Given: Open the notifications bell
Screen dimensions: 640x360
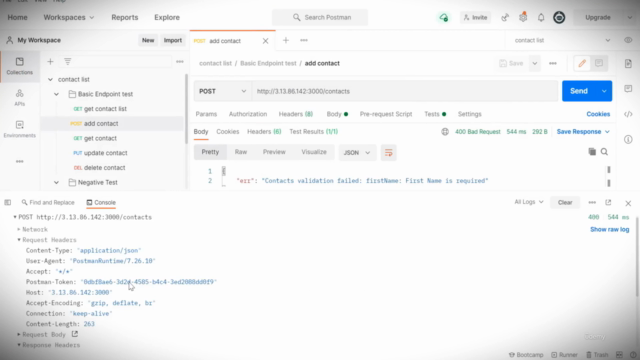Looking at the screenshot, I should 541,18.
